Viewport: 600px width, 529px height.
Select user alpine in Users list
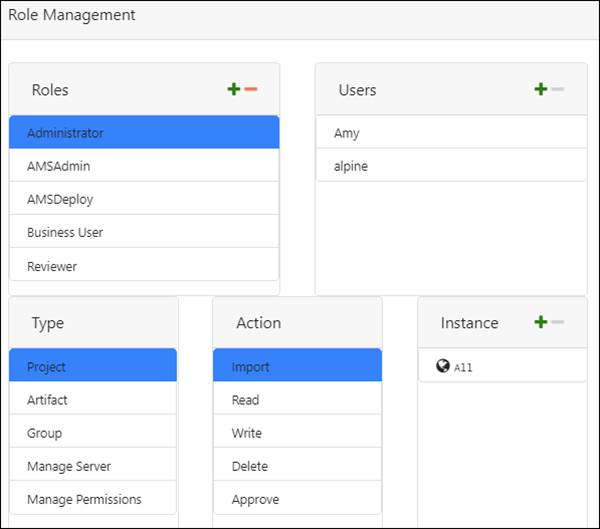[450, 166]
